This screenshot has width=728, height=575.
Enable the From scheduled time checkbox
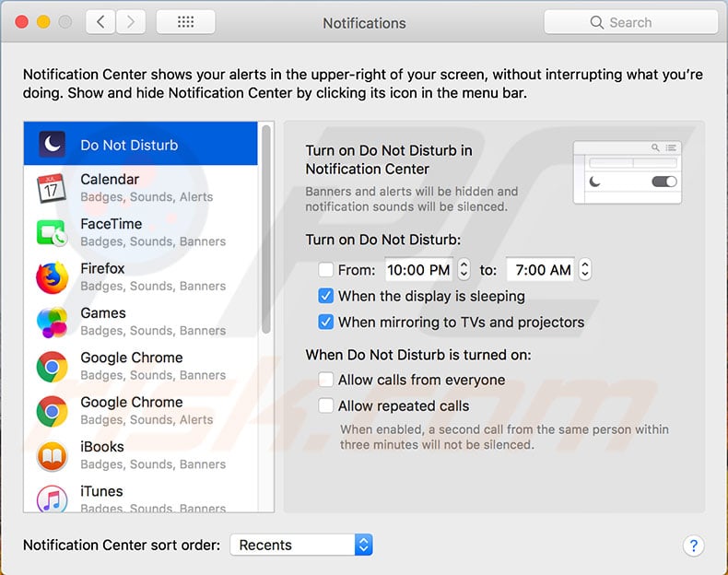[325, 270]
